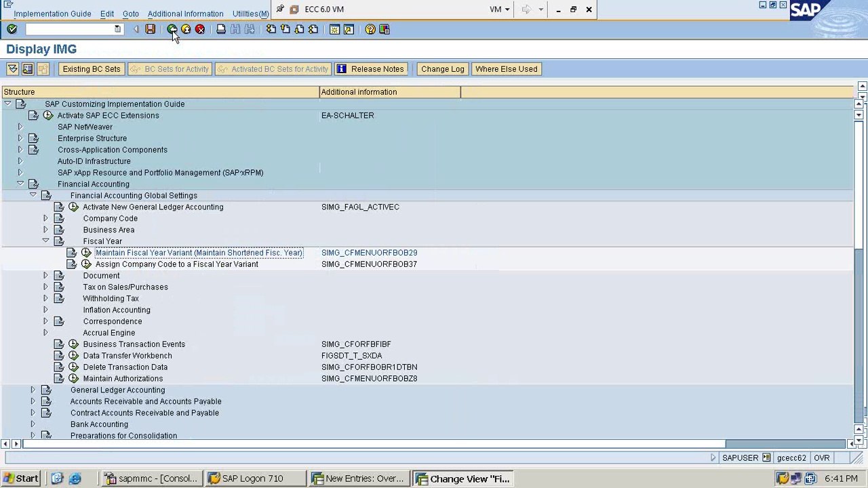Go to Next Page icon
Image resolution: width=868 pixels, height=488 pixels.
point(299,29)
